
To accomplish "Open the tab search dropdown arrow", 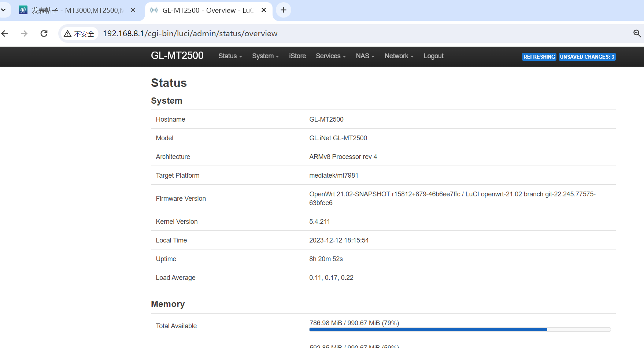I will pyautogui.click(x=3, y=10).
